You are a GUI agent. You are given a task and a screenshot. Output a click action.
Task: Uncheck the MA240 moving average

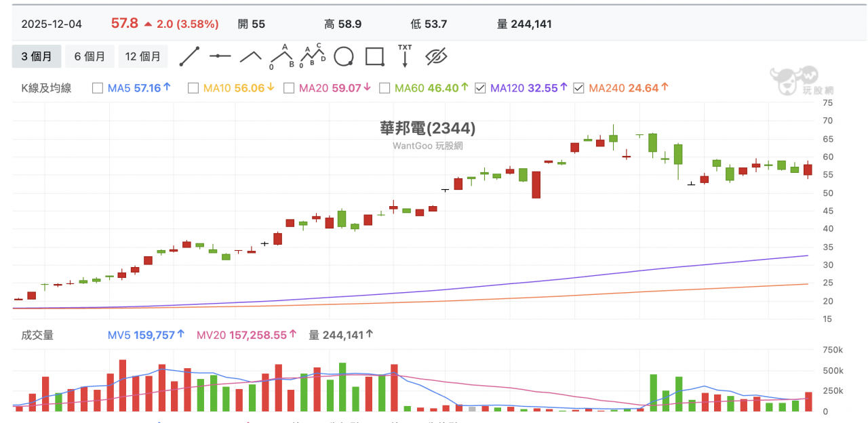[578, 87]
